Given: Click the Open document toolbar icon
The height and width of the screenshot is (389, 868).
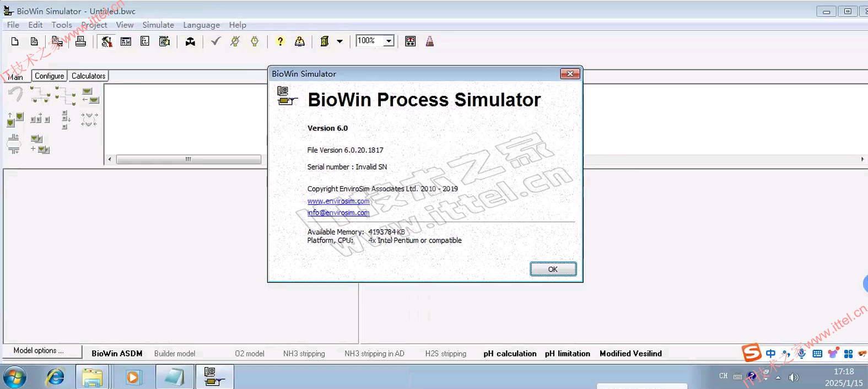Looking at the screenshot, I should click(34, 41).
